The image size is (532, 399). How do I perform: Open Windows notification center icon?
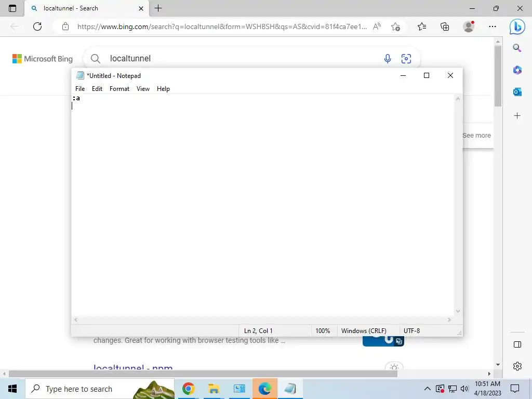515,389
